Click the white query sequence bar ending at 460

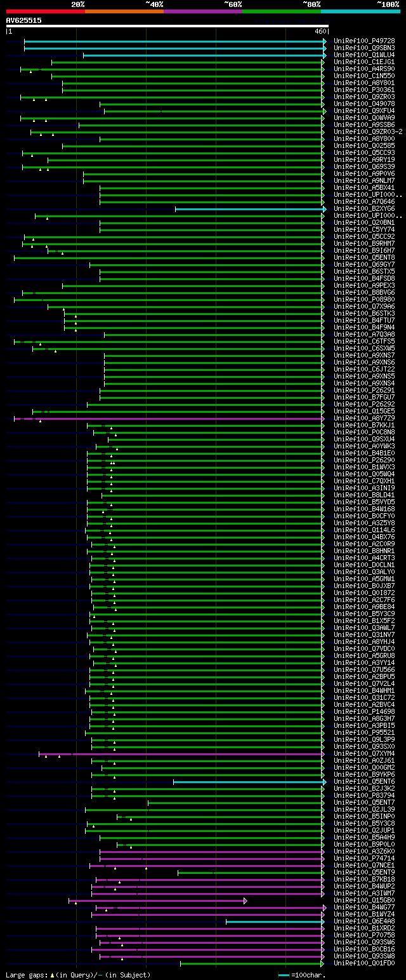point(167,26)
